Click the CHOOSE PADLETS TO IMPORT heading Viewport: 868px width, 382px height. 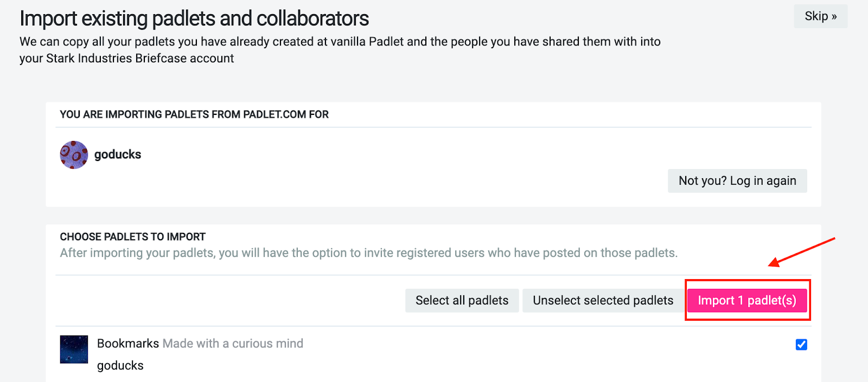coord(133,237)
